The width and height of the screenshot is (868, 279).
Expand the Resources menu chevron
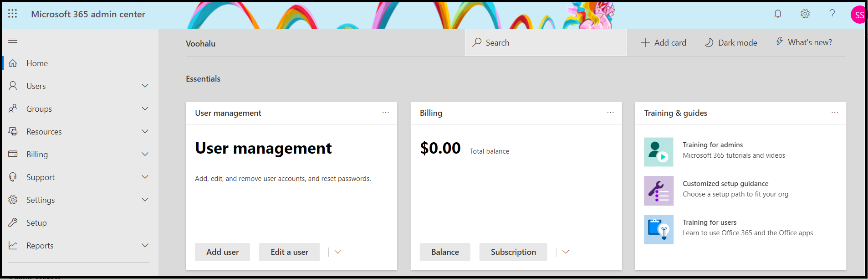tap(145, 131)
